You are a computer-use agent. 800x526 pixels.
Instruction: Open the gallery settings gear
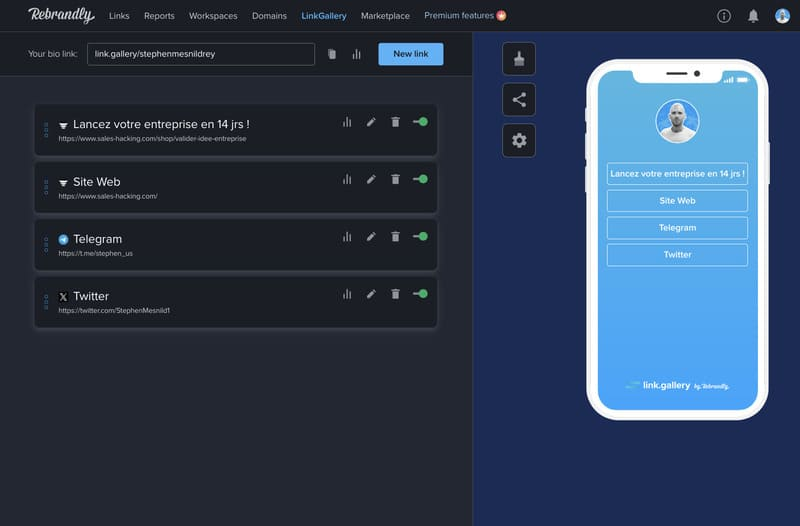coord(519,140)
